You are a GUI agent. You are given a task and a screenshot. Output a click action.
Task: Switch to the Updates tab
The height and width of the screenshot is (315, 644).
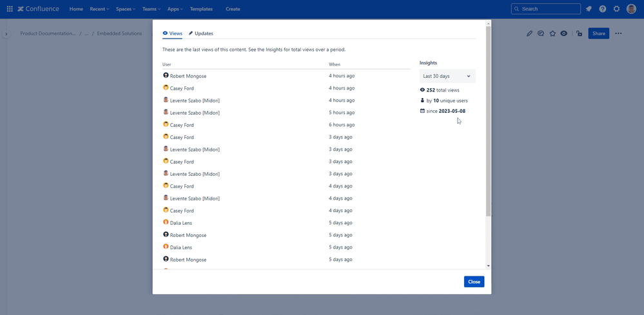[x=201, y=33]
